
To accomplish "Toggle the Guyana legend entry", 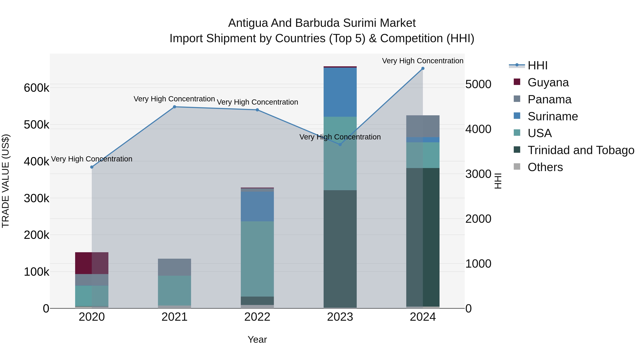I will coord(541,82).
